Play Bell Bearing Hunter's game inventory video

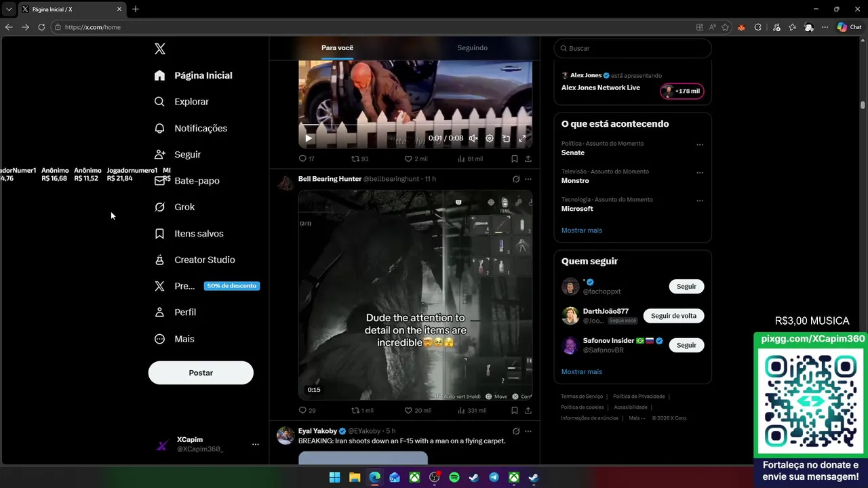pyautogui.click(x=415, y=295)
